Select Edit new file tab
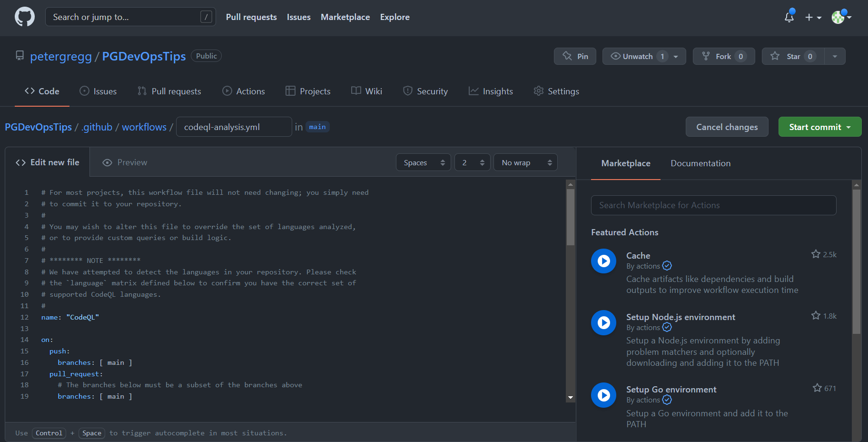Screen dimensions: 868x442 [x=48, y=162]
